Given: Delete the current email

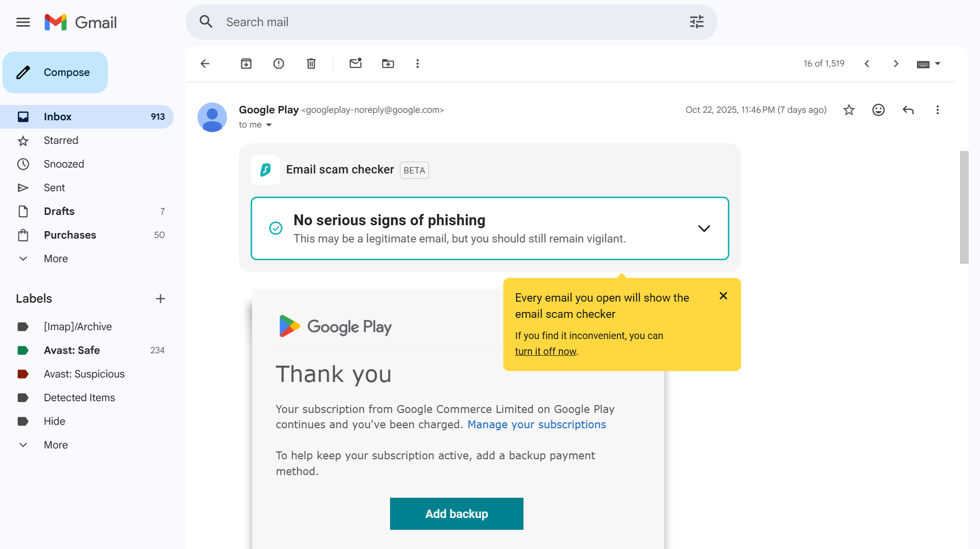Looking at the screenshot, I should (311, 64).
